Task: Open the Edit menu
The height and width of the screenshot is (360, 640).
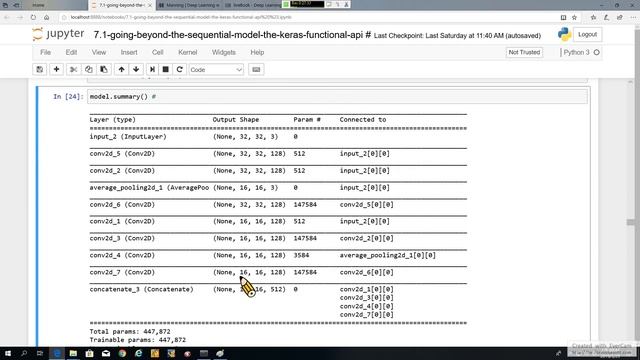Action: click(71, 52)
